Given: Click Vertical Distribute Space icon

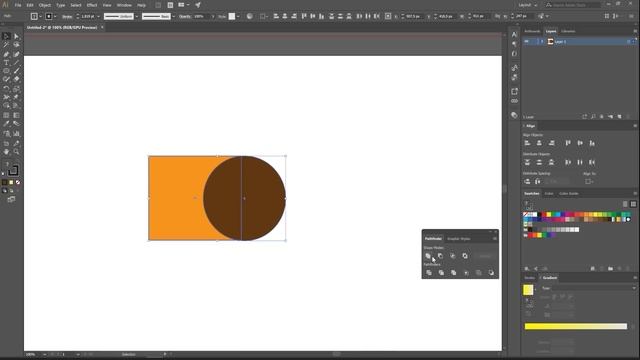Looking at the screenshot, I should pos(527,181).
